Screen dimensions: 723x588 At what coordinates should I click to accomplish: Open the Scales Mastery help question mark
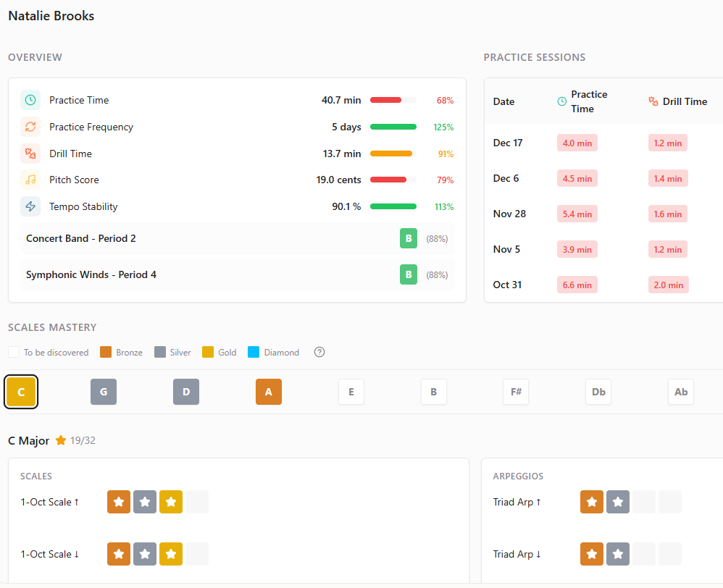pyautogui.click(x=319, y=352)
